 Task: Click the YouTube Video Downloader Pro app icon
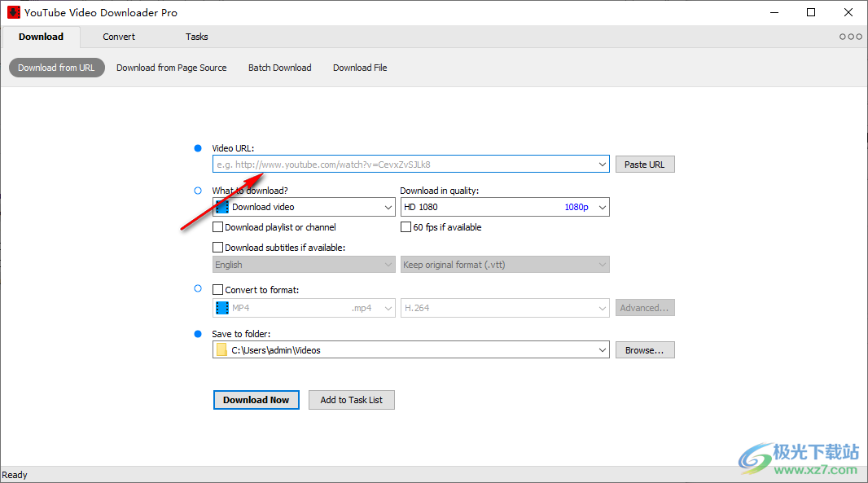point(13,12)
